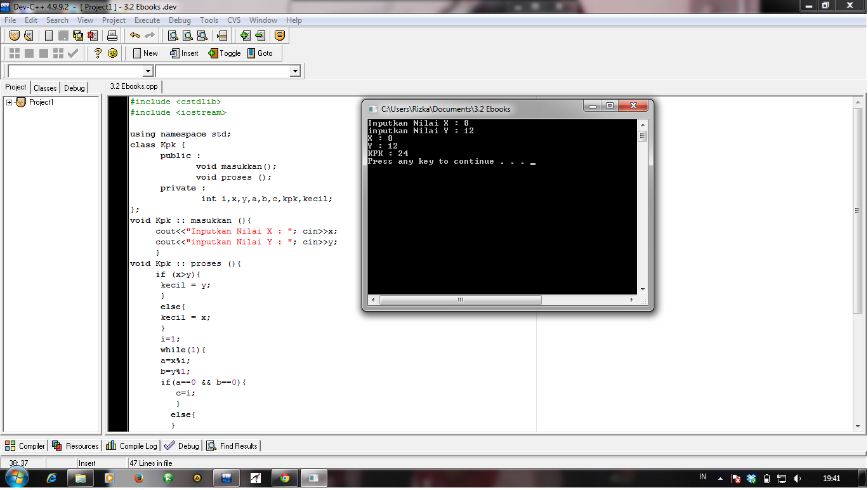Toggle the Insert mode button
This screenshot has width=868, height=490.
point(183,53)
